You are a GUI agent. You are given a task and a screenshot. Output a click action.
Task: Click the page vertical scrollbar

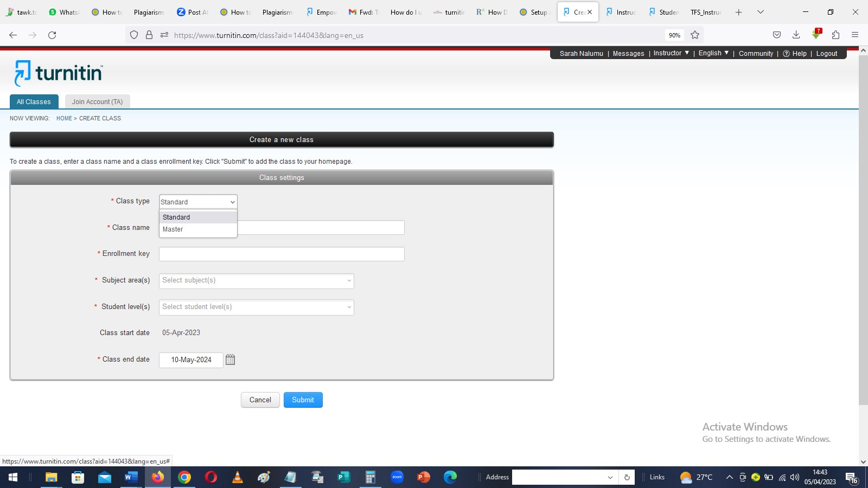pyautogui.click(x=863, y=230)
